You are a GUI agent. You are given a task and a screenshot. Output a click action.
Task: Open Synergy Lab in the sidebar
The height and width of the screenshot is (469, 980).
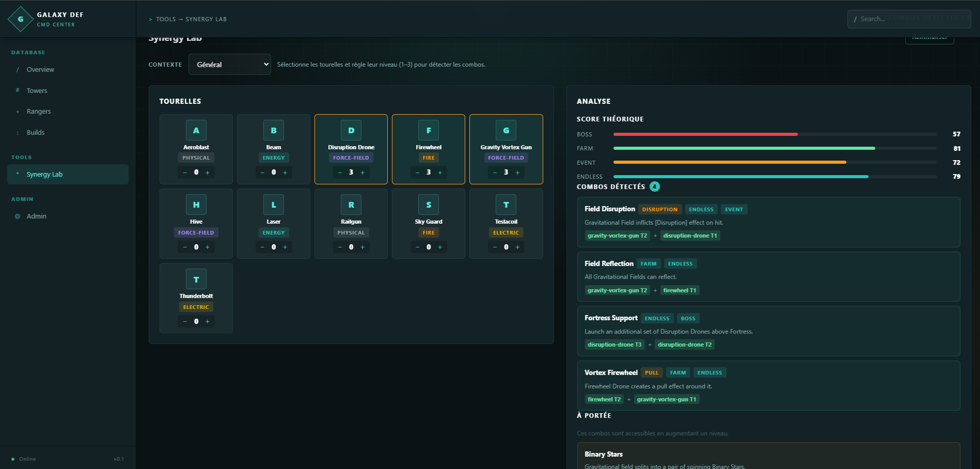click(x=68, y=175)
